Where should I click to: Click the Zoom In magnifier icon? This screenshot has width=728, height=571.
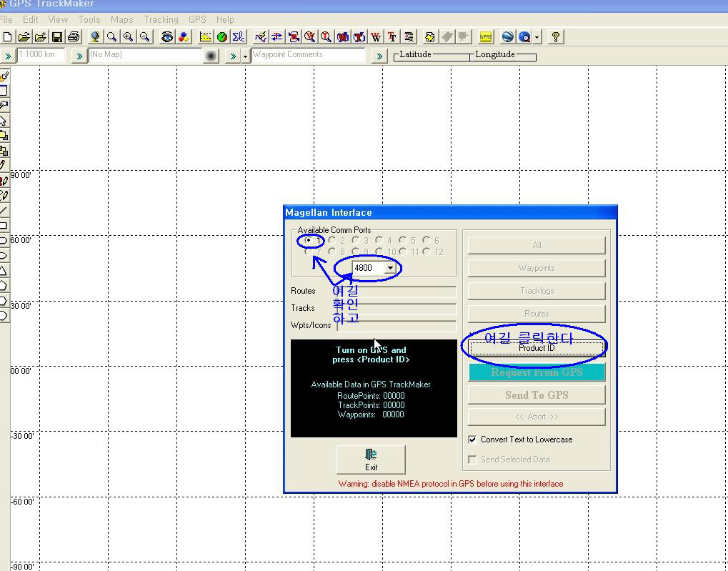point(128,36)
